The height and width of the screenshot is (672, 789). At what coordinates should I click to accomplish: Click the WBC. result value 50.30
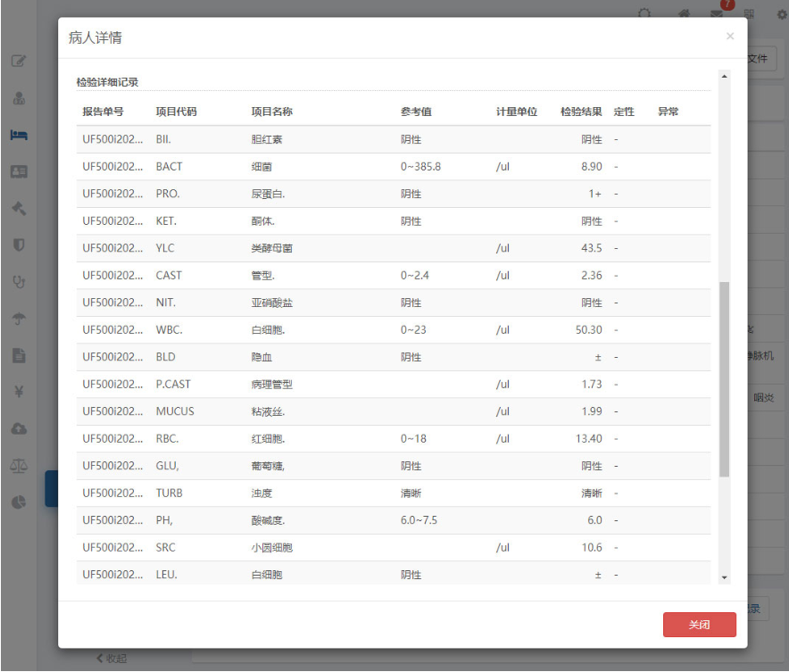(x=589, y=329)
